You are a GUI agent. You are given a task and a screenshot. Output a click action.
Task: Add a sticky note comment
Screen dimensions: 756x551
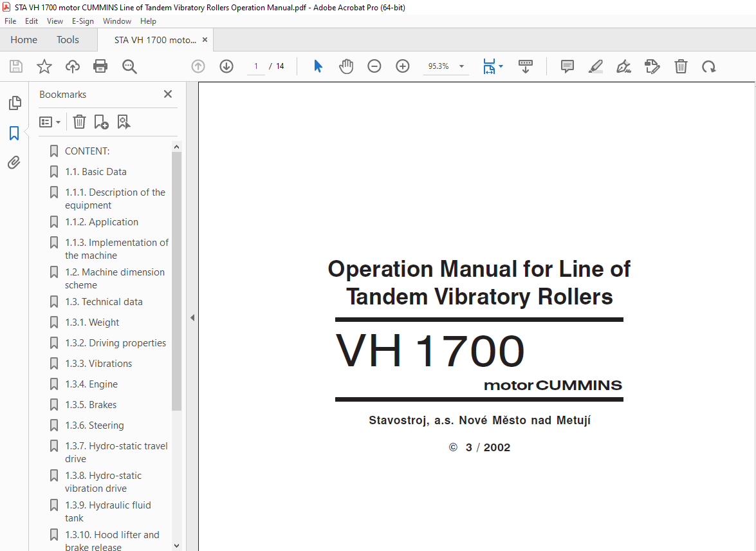[x=567, y=66]
